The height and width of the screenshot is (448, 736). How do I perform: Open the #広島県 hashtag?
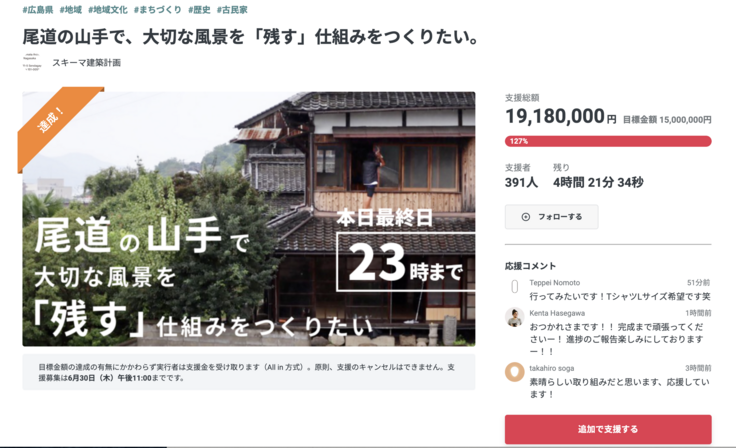pyautogui.click(x=38, y=10)
